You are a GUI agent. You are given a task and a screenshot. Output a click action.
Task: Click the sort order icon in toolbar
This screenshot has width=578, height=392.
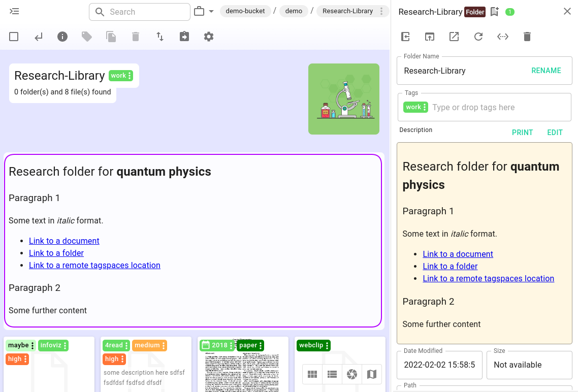click(x=160, y=37)
